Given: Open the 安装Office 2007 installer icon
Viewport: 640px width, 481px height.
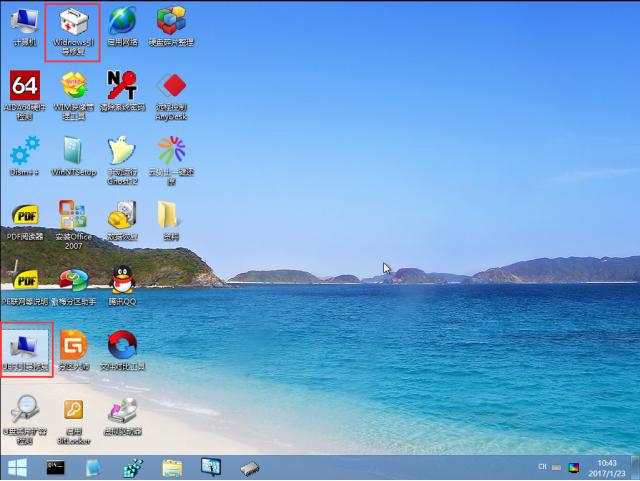Looking at the screenshot, I should [73, 225].
